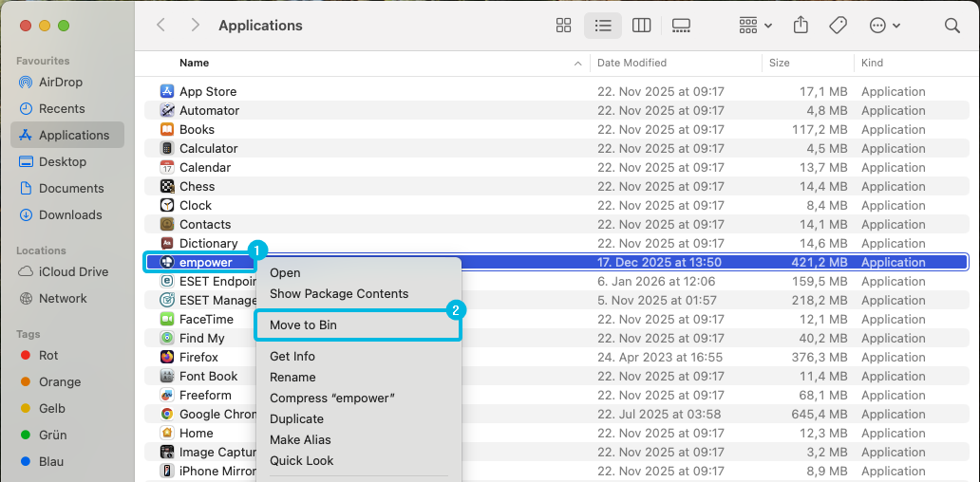This screenshot has width=980, height=482.
Task: Choose Duplicate in the context menu
Action: click(x=358, y=419)
